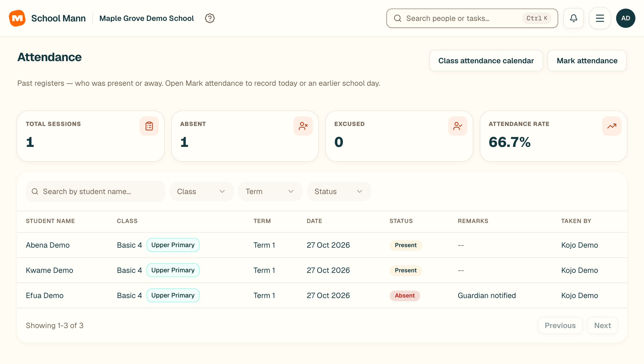The width and height of the screenshot is (644, 364).
Task: Click the Status column header
Action: tap(401, 221)
